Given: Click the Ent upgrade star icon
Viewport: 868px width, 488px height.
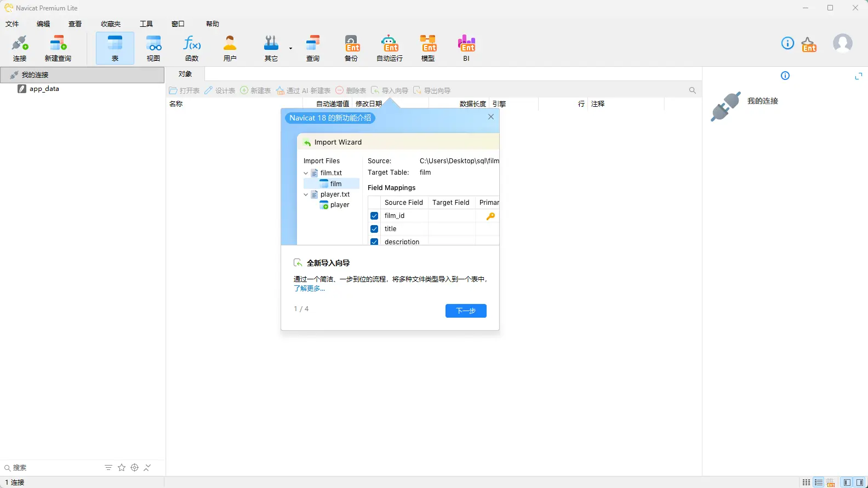Looking at the screenshot, I should pyautogui.click(x=809, y=44).
